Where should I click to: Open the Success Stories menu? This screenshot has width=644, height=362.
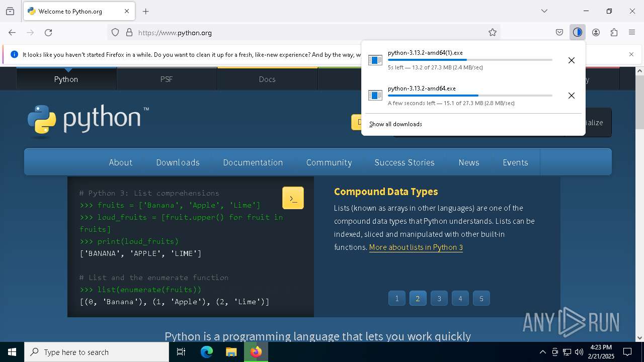pos(405,162)
